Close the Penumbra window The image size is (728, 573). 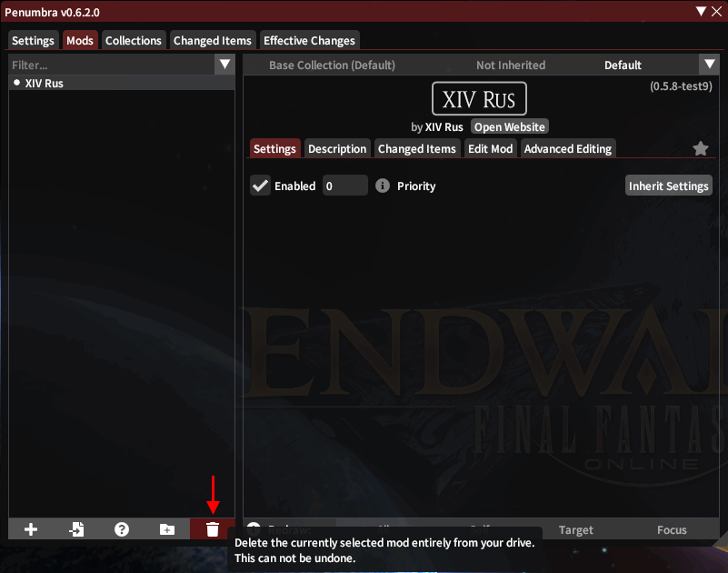click(x=717, y=11)
